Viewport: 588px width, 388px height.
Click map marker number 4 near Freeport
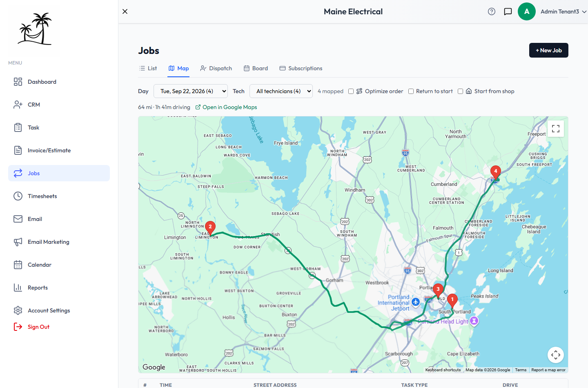tap(496, 173)
